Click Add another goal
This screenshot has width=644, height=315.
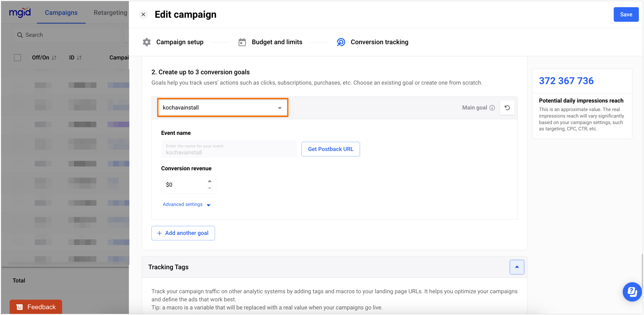tap(183, 233)
